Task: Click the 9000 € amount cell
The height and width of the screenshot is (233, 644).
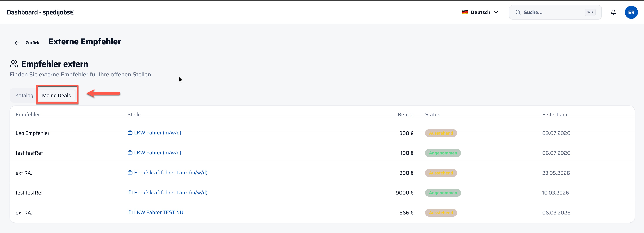Action: coord(405,192)
